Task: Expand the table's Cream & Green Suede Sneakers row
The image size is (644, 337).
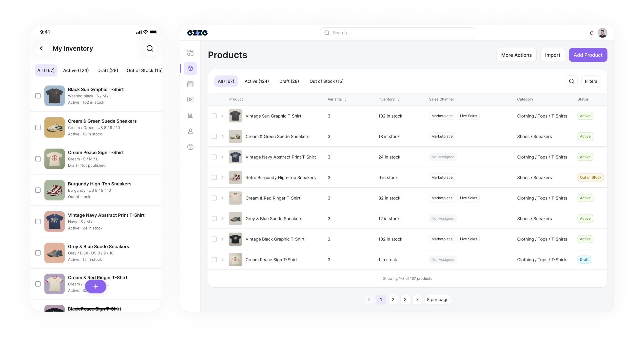Action: (222, 137)
